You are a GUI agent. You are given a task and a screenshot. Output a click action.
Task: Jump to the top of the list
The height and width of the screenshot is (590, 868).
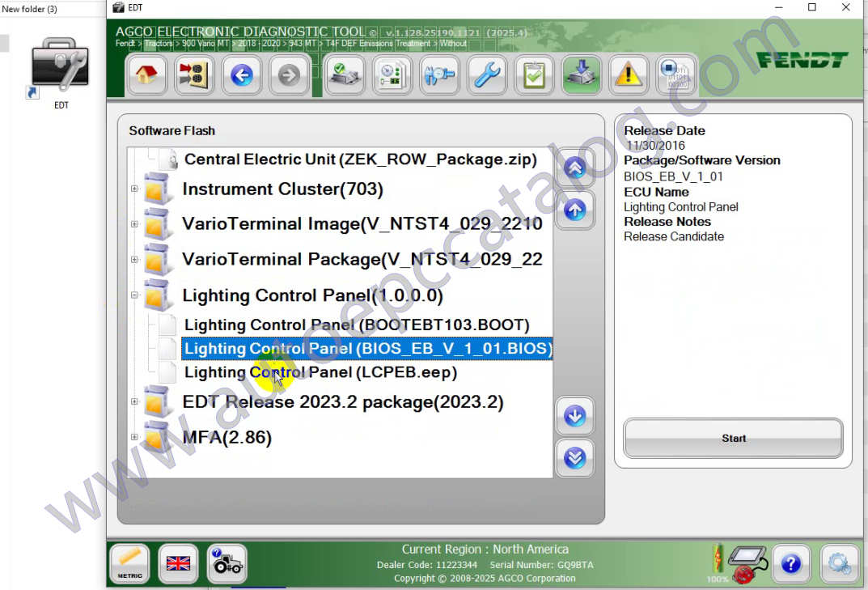pos(574,168)
